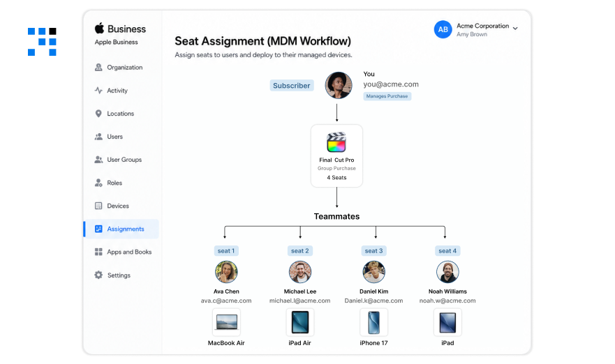Click the Activity pulse icon
This screenshot has width=615, height=364.
click(98, 91)
